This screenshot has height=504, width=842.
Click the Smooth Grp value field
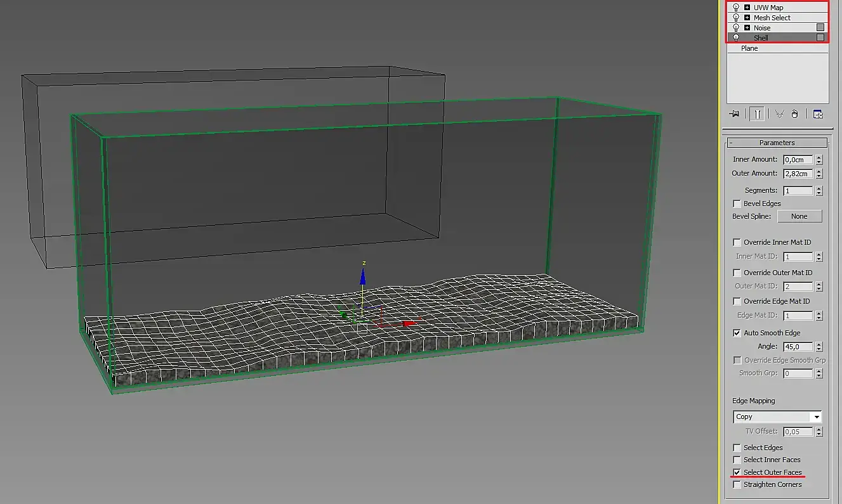[x=798, y=373]
